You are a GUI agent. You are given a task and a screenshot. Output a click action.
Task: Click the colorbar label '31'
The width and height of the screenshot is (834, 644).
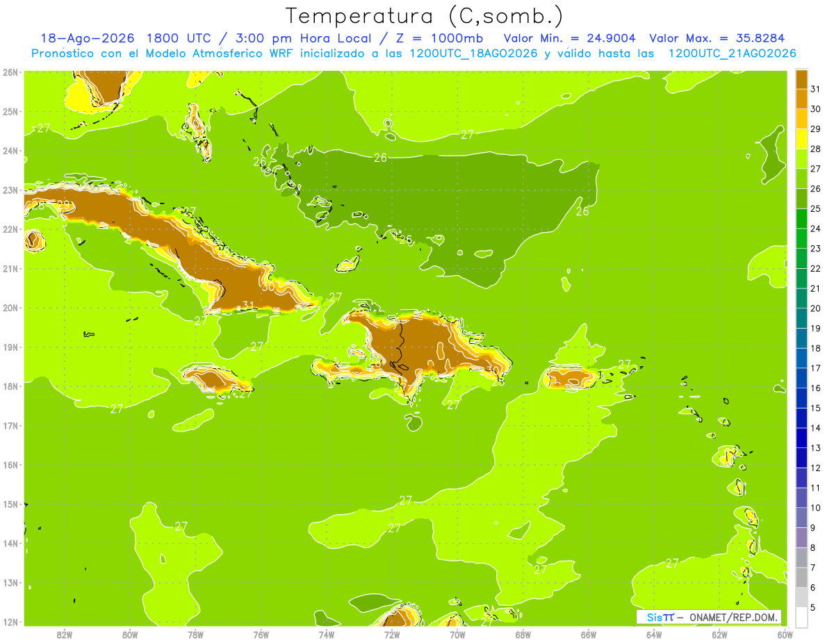(x=815, y=89)
